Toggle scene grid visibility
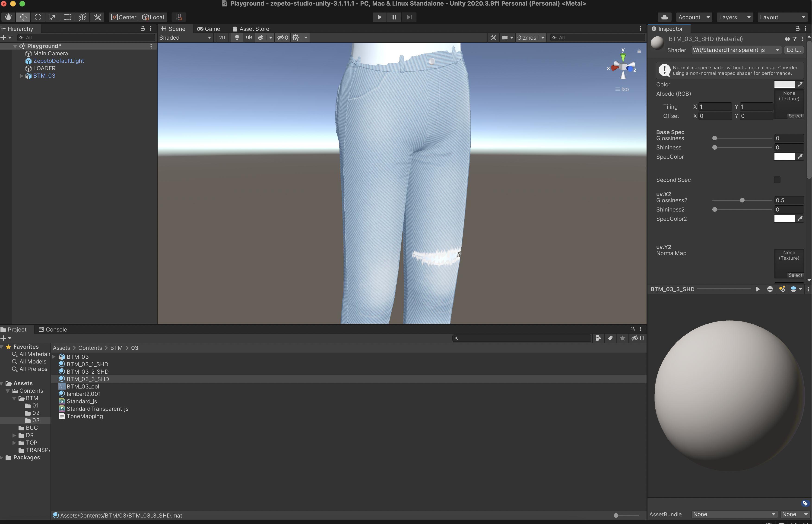This screenshot has height=524, width=812. (296, 38)
